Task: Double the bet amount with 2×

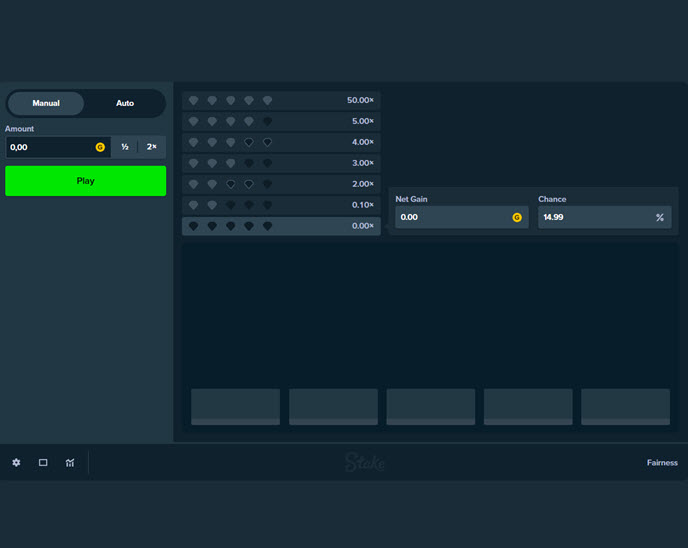Action: [152, 147]
